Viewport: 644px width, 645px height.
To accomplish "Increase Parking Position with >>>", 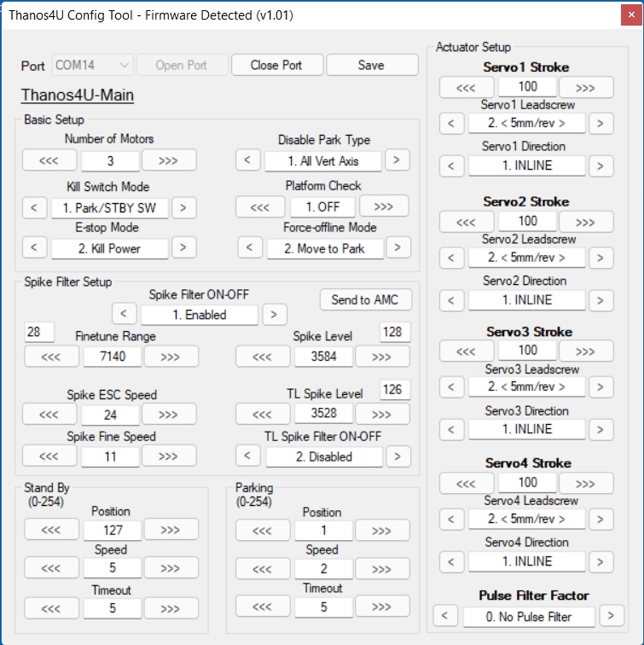I will (x=382, y=530).
